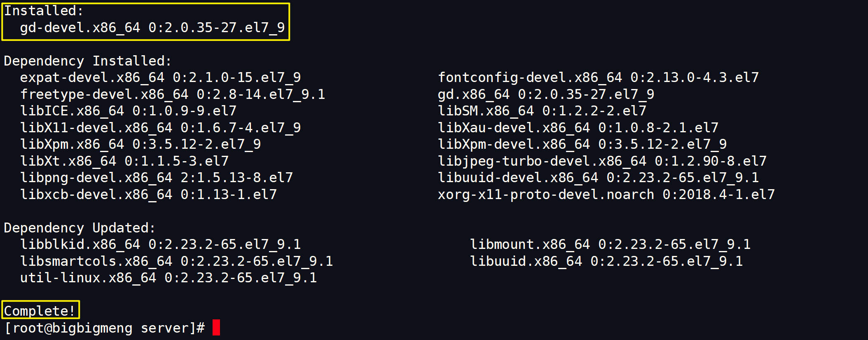Click the gd-devel.x86_64 installed package line
This screenshot has width=868, height=340.
coord(152,28)
